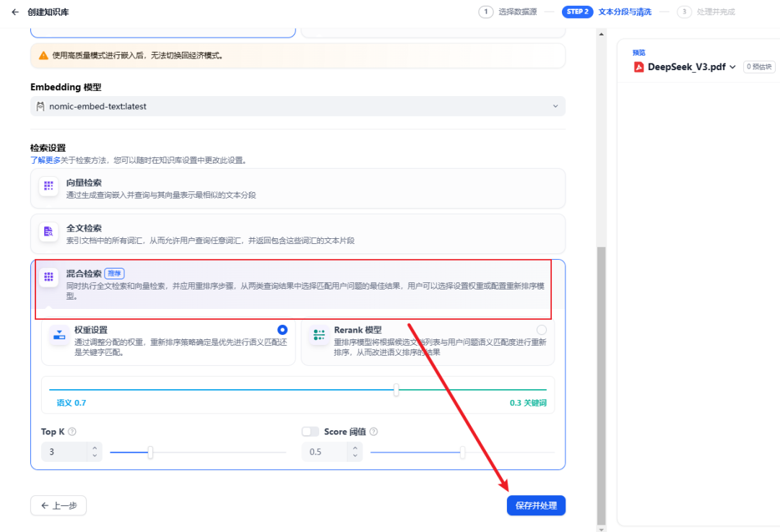Select the Rerank 模型 radio button
The image size is (780, 532).
tap(542, 330)
